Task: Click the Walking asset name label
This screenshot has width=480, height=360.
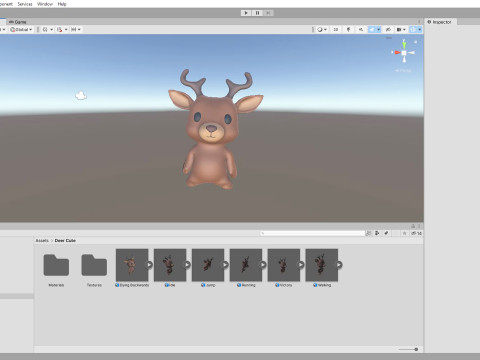Action: 324,285
